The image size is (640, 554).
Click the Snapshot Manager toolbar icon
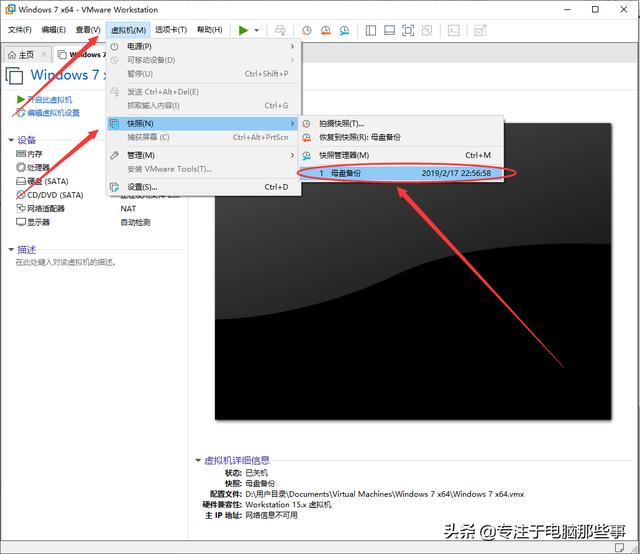(344, 30)
